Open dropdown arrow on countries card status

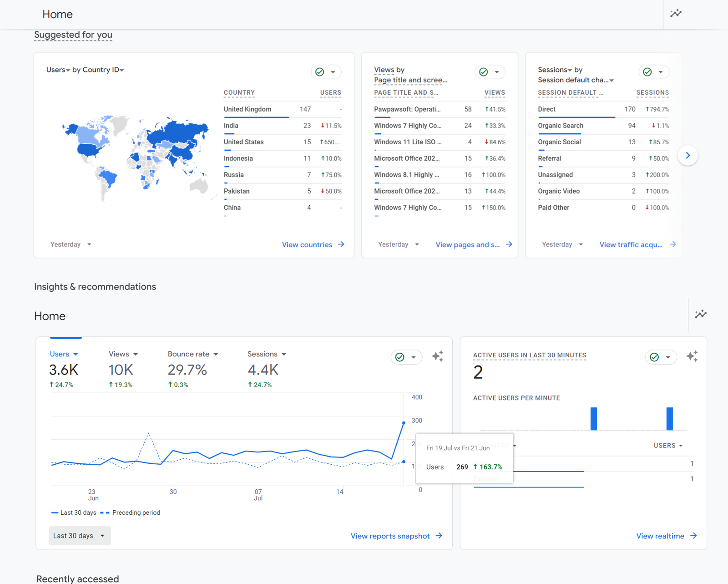[333, 72]
